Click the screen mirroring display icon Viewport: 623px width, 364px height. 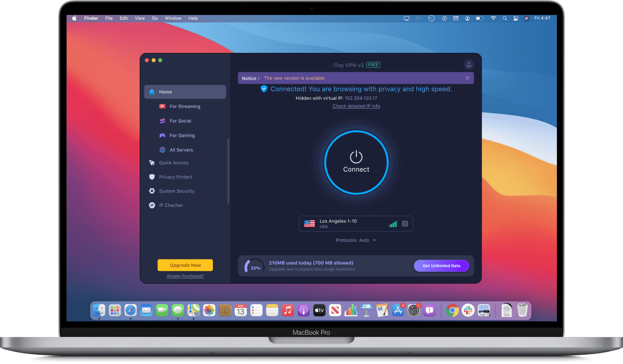(x=406, y=18)
